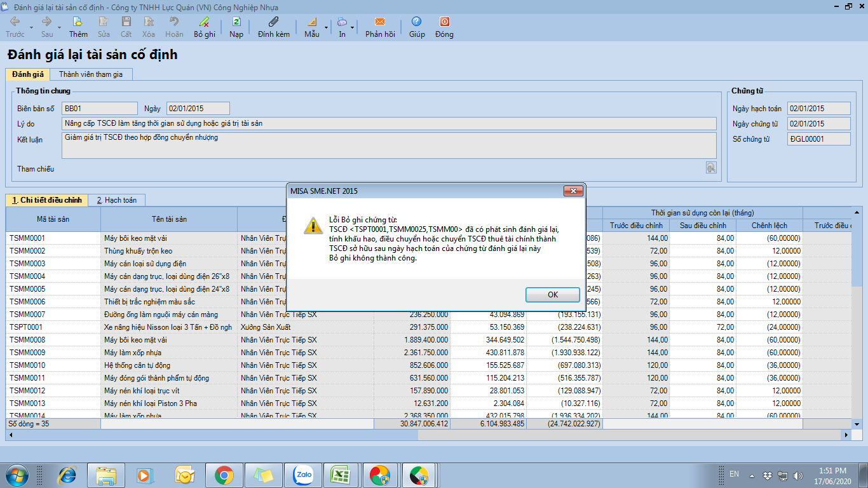
Task: Switch to Thành viên tham gia tab
Action: click(x=91, y=74)
